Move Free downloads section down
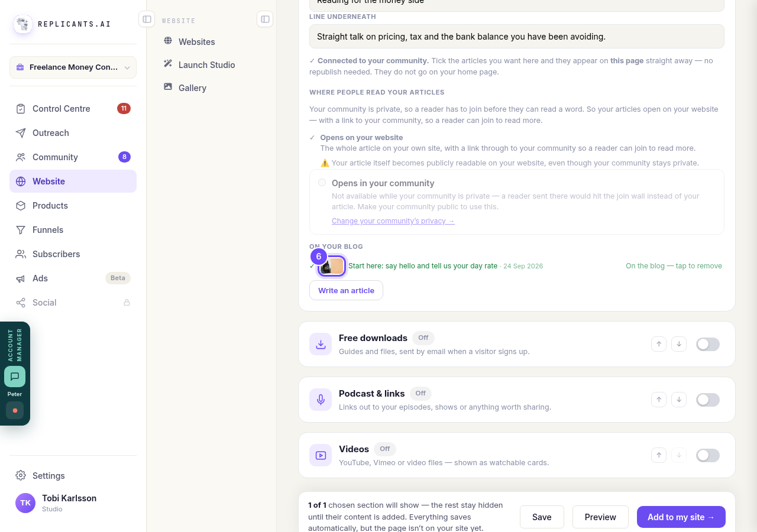This screenshot has height=532, width=757. click(x=679, y=344)
